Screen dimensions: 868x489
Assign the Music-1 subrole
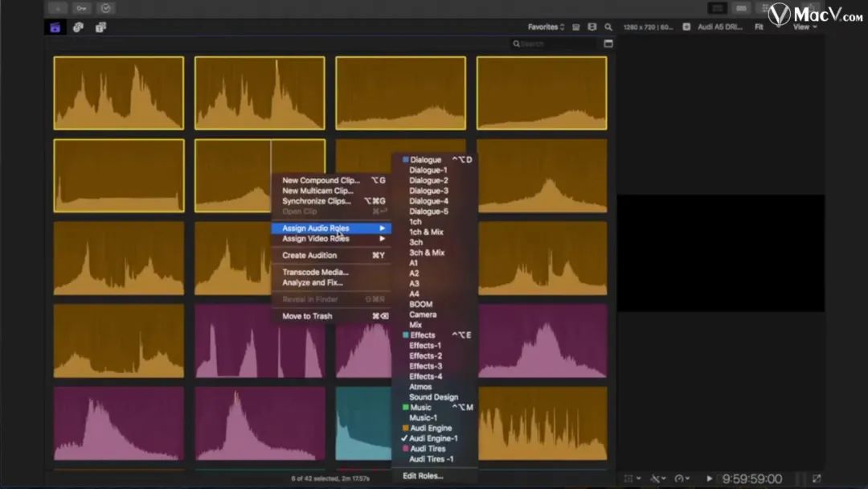(x=435, y=417)
